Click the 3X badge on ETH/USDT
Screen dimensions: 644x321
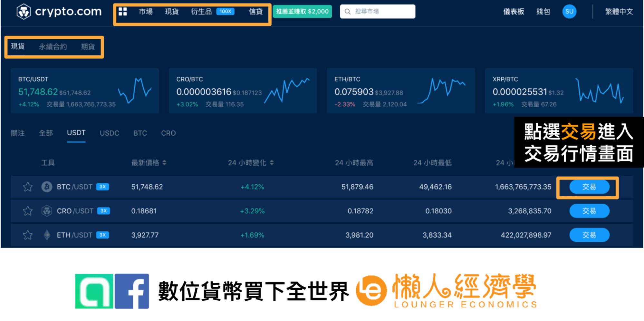(x=103, y=235)
